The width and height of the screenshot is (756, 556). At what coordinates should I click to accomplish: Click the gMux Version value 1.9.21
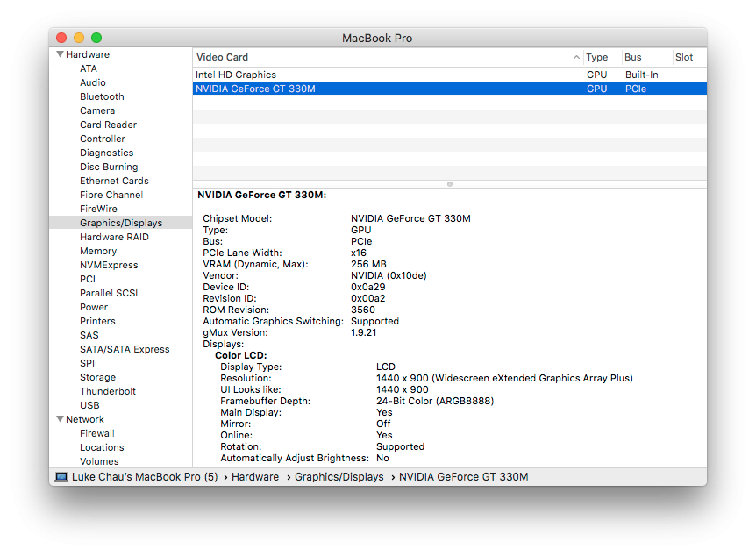tap(364, 332)
